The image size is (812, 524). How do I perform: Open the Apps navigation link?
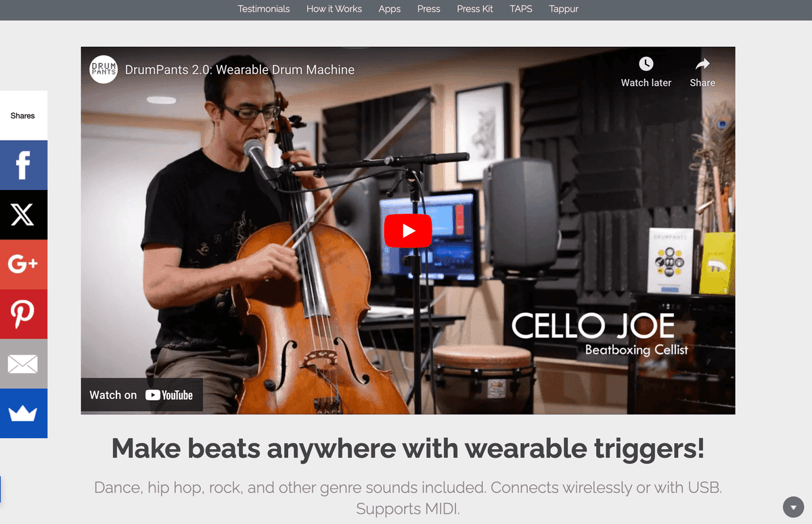click(390, 9)
